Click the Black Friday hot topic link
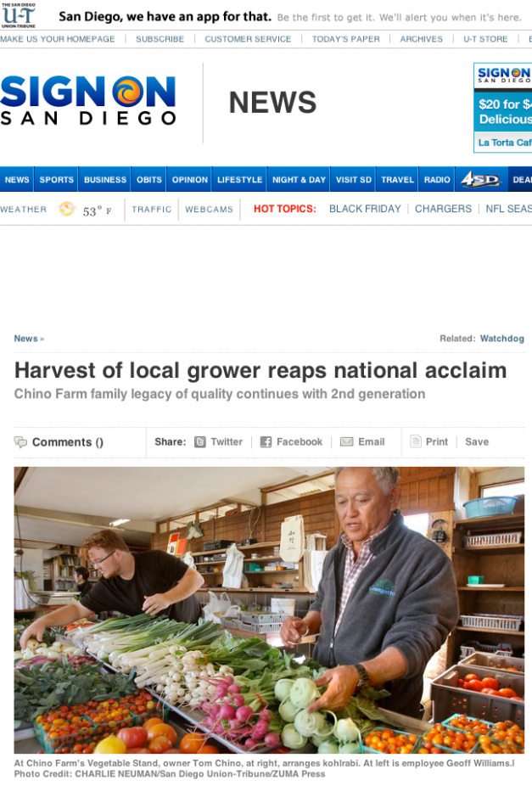Image resolution: width=532 pixels, height=786 pixels. click(x=365, y=209)
